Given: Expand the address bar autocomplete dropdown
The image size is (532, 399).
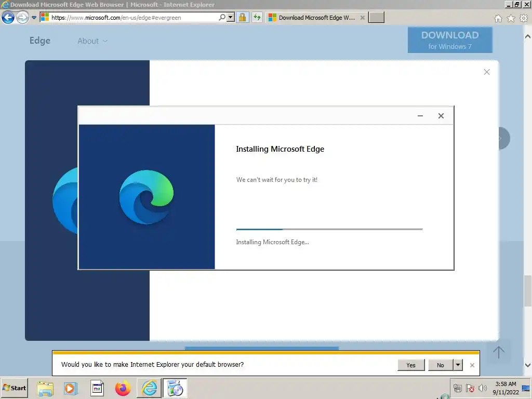Looking at the screenshot, I should [231, 17].
